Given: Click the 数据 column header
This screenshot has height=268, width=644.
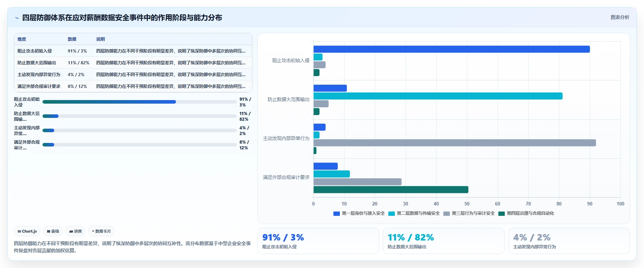Looking at the screenshot, I should [72, 39].
